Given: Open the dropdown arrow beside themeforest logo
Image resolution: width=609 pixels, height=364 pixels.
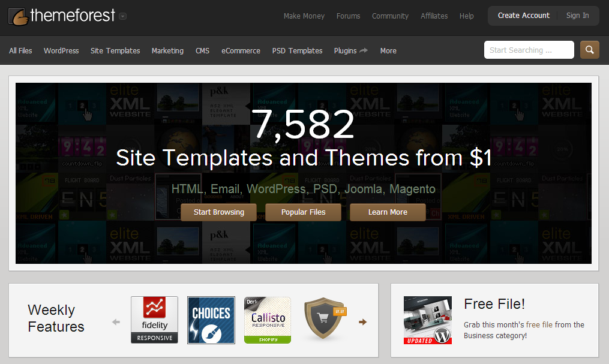Looking at the screenshot, I should tap(123, 16).
